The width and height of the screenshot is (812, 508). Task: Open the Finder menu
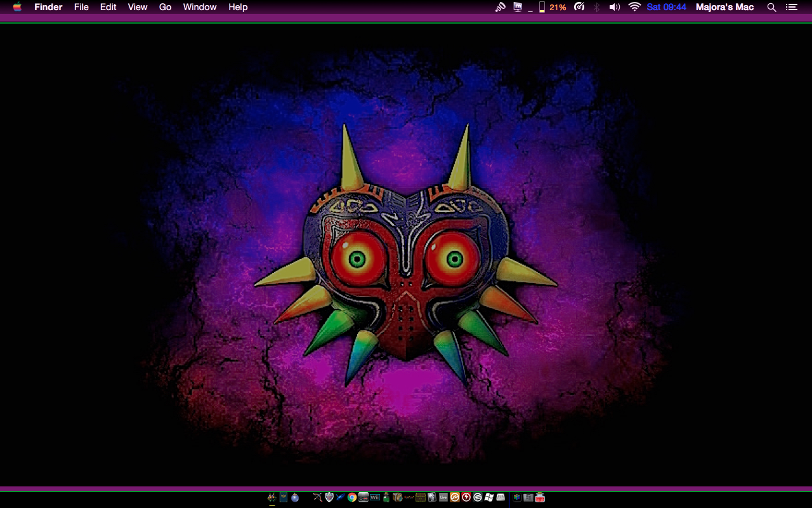click(48, 7)
